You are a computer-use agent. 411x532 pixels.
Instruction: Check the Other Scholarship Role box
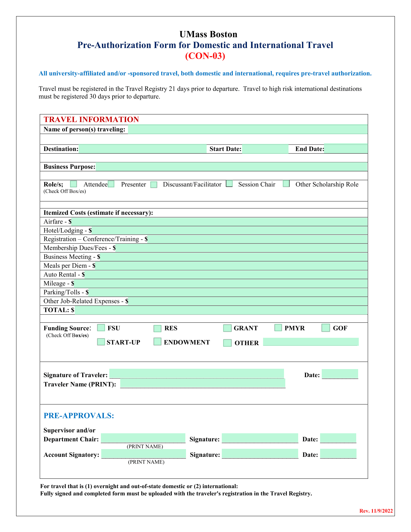click(286, 184)
